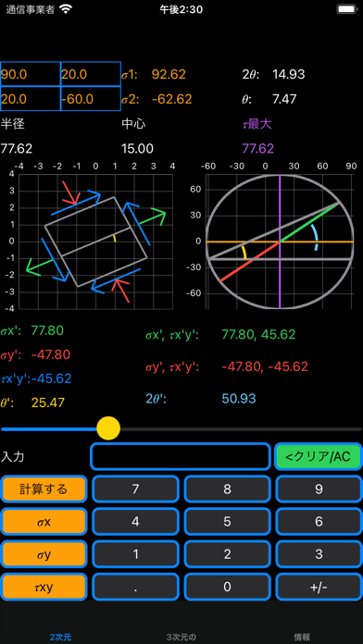Select the lower-left 20.0 matrix cell
The height and width of the screenshot is (644, 363).
pos(31,99)
